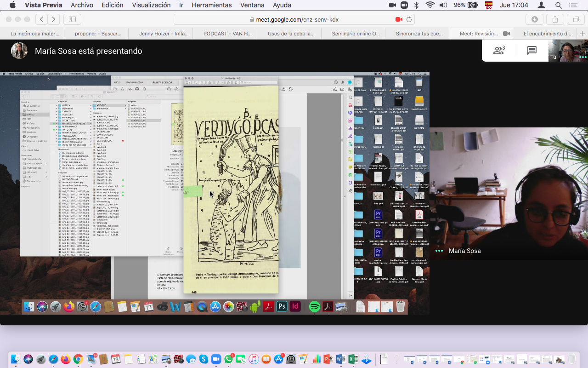Open WhatsApp from the Dock

228,359
